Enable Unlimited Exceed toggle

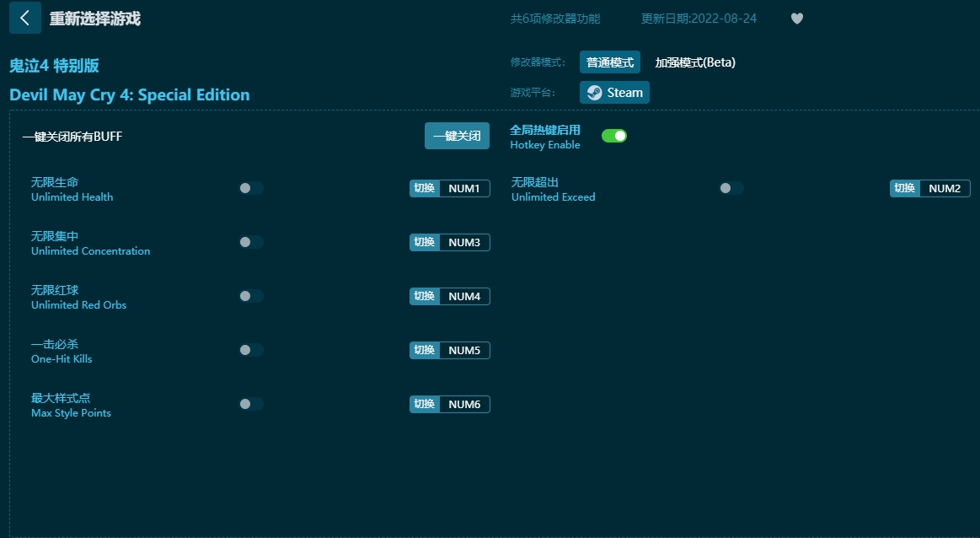[731, 188]
